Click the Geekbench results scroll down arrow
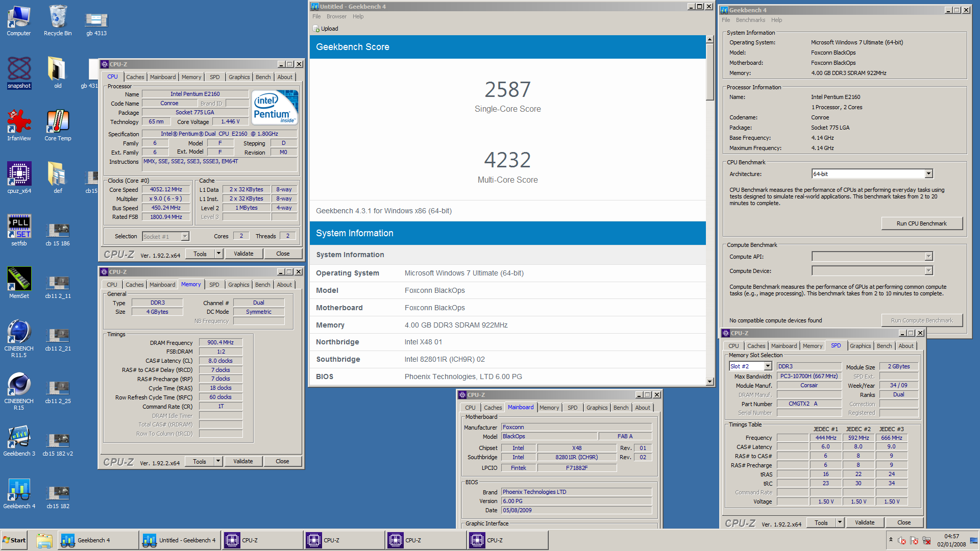Image resolution: width=980 pixels, height=551 pixels. (x=709, y=382)
